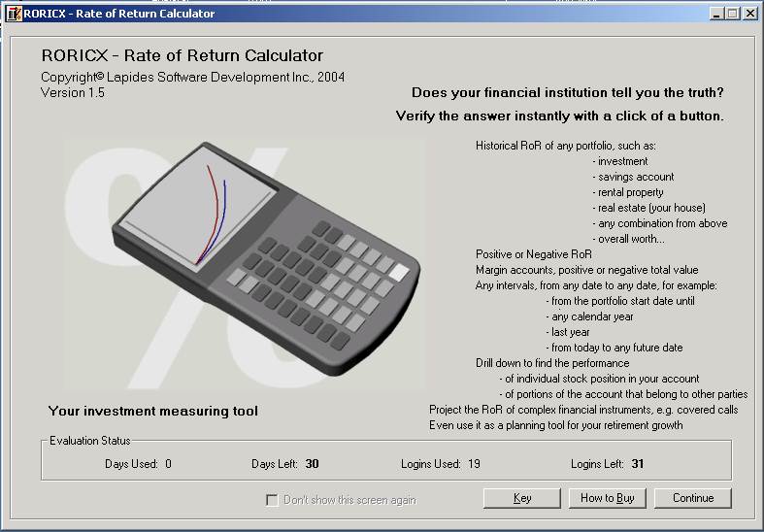The image size is (764, 532).
Task: Check "Don't show this screen again" box
Action: point(272,500)
